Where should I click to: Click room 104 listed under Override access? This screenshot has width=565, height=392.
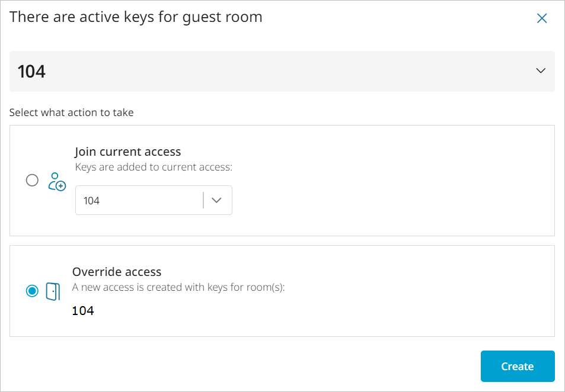(x=83, y=311)
